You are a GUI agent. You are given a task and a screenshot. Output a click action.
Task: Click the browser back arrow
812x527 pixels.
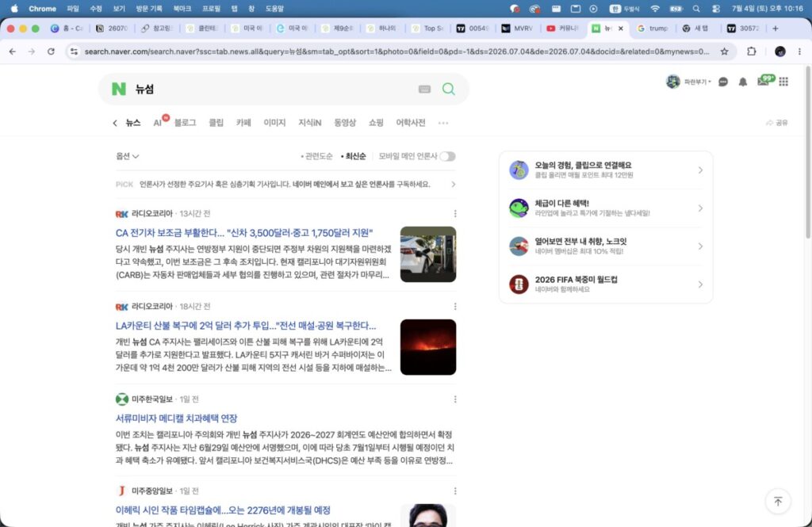[13, 52]
